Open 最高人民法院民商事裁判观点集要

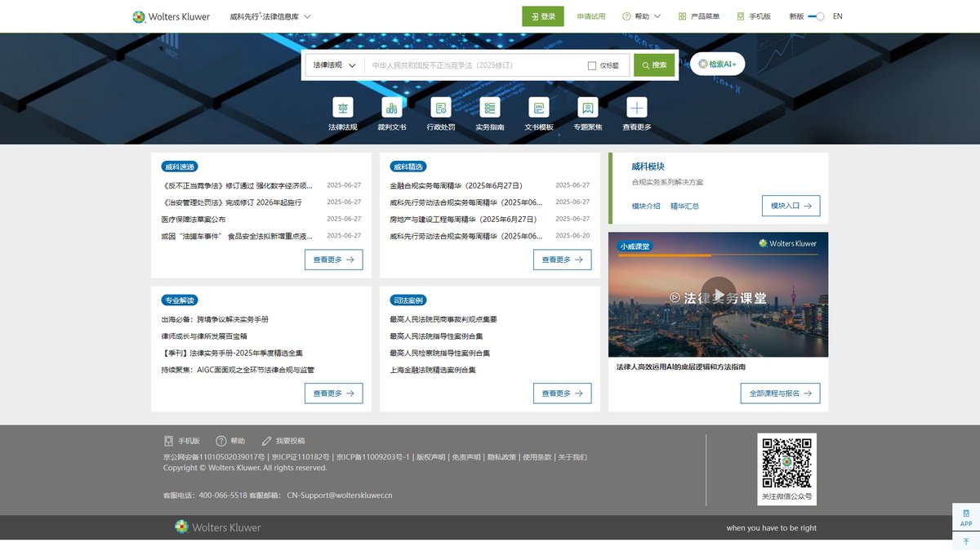443,319
